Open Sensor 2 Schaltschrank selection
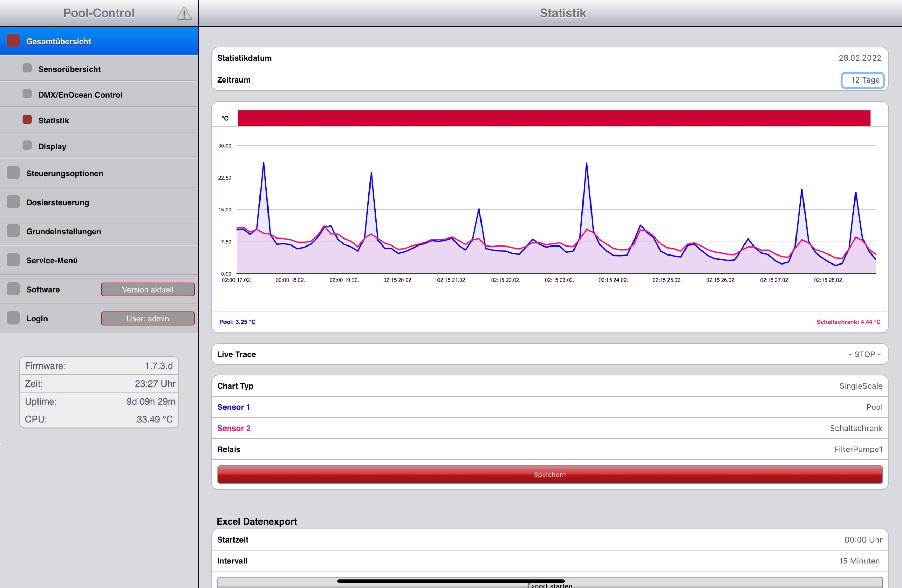The height and width of the screenshot is (588, 902). coord(550,429)
